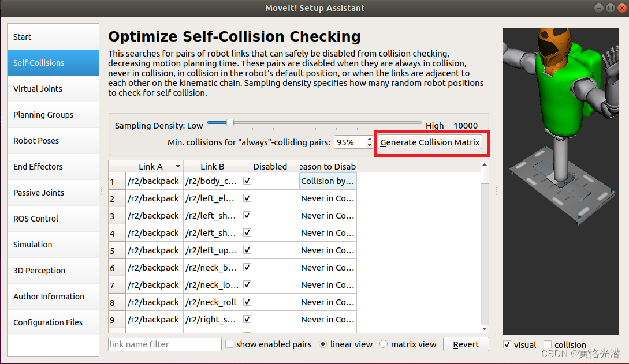Select linear view radio button

323,344
